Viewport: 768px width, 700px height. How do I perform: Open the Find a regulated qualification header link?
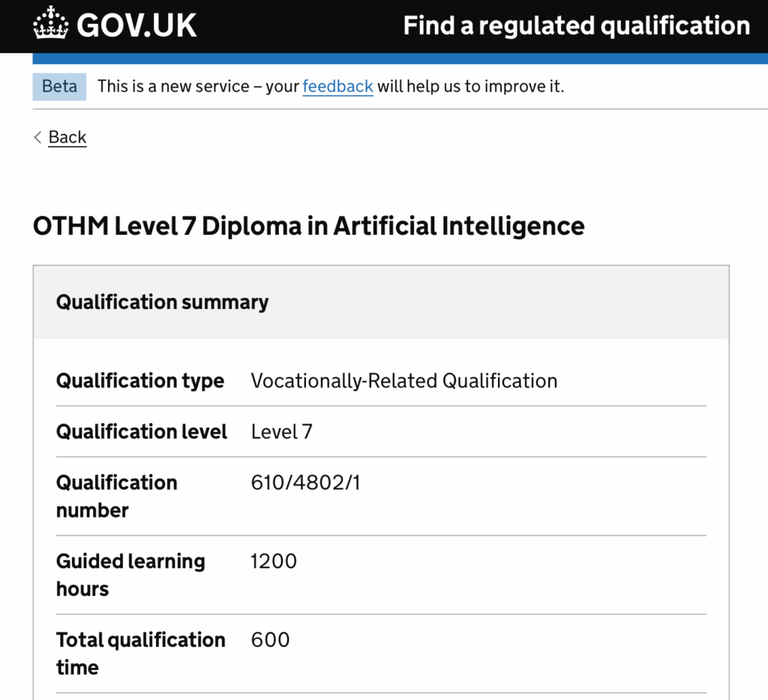(x=576, y=26)
